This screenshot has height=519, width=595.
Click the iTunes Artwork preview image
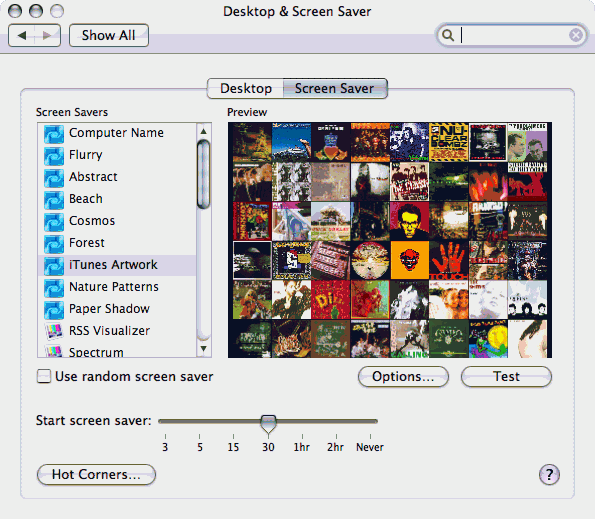click(x=390, y=240)
